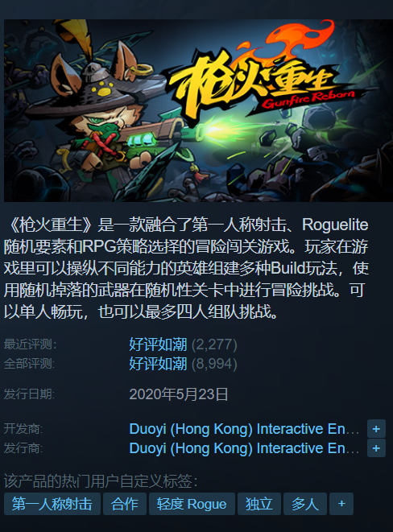Open publisher Duoyi (Hong Kong) Interactive link
The image size is (393, 532).
click(x=244, y=448)
